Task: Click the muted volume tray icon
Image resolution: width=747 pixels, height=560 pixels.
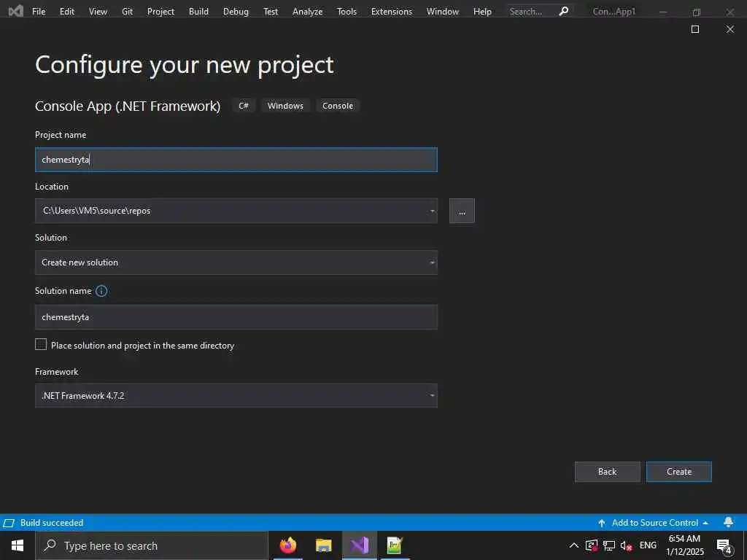Action: (627, 545)
